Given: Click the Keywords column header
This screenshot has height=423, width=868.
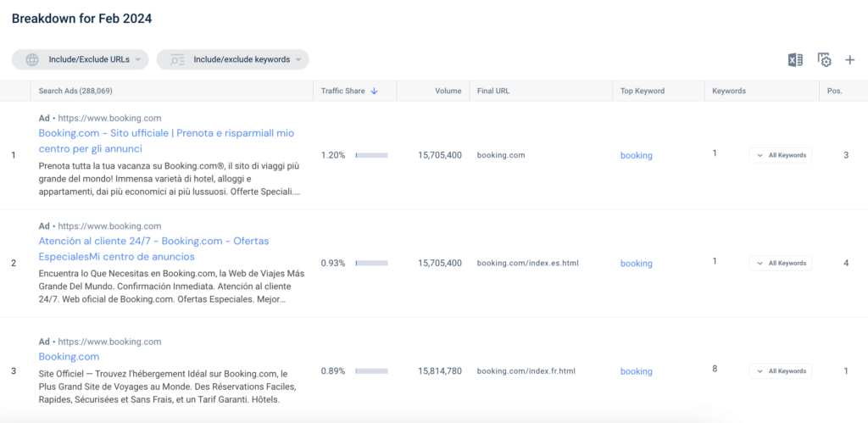Looking at the screenshot, I should [x=729, y=92].
